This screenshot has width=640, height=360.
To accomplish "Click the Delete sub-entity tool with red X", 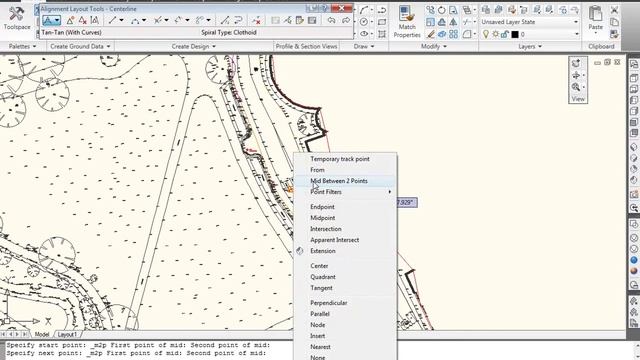I will point(256,20).
